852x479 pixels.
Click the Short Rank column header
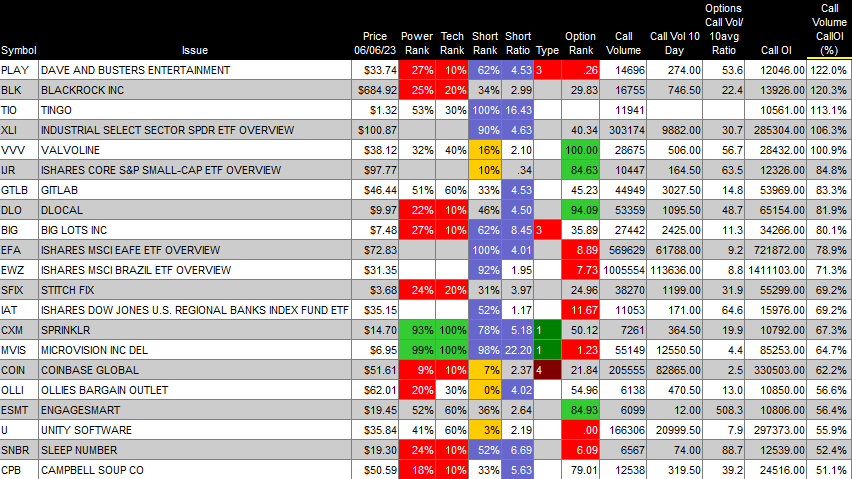click(485, 43)
